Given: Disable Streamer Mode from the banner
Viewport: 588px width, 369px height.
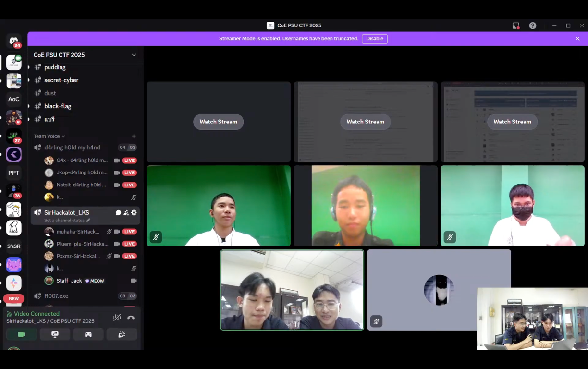Looking at the screenshot, I should click(x=374, y=38).
